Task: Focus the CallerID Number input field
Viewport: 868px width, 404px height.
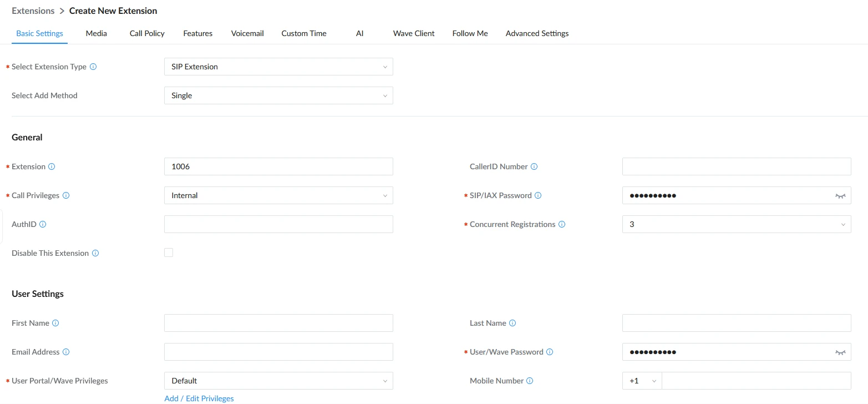Action: [737, 166]
